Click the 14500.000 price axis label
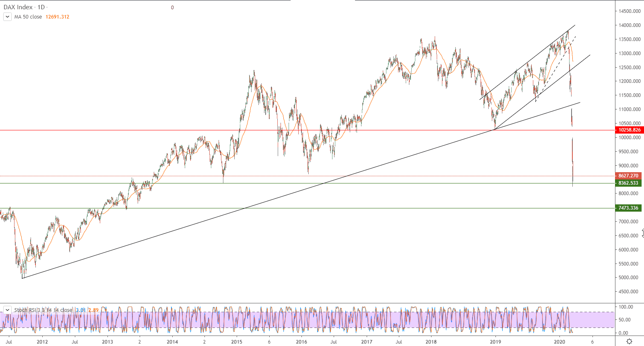 click(x=630, y=11)
